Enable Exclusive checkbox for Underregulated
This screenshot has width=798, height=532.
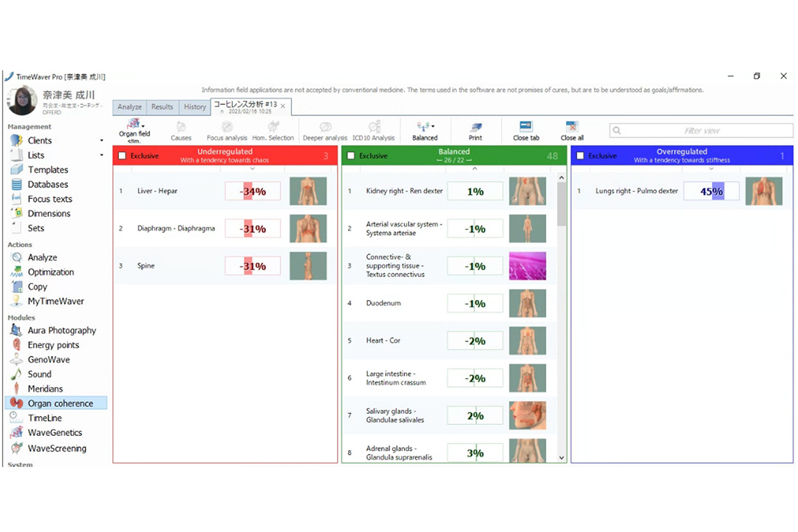[x=123, y=156]
